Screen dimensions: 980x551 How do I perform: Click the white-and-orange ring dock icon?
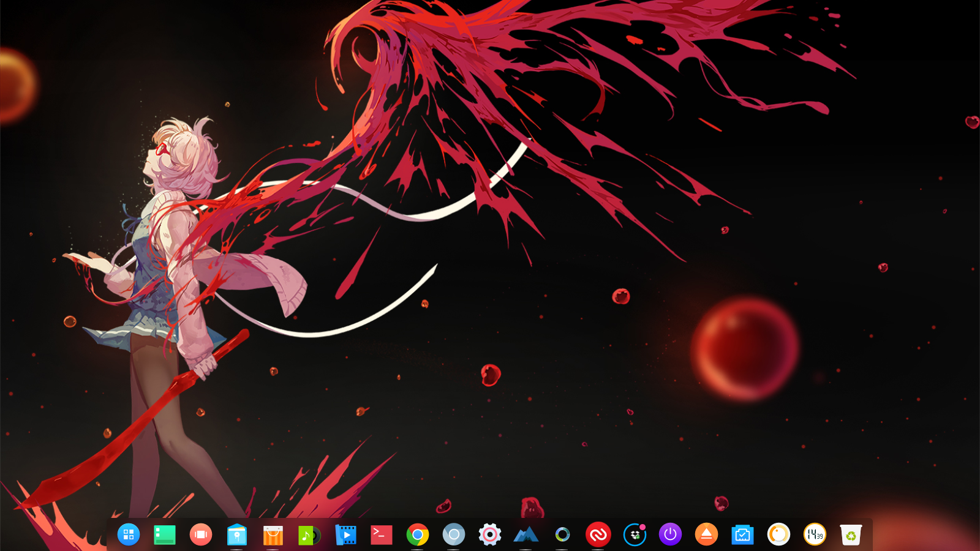(779, 534)
